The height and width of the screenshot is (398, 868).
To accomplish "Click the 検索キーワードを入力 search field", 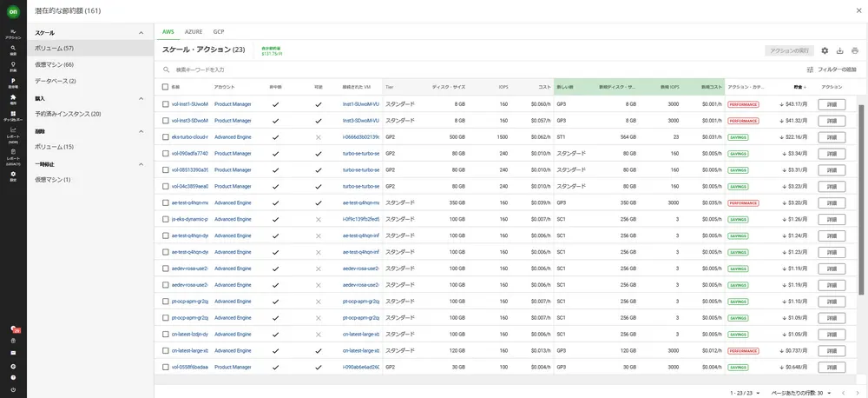I will click(x=347, y=70).
